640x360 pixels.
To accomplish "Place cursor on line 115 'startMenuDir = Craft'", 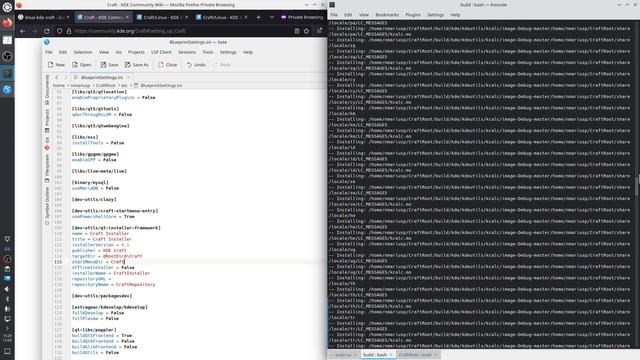I will pos(98,262).
